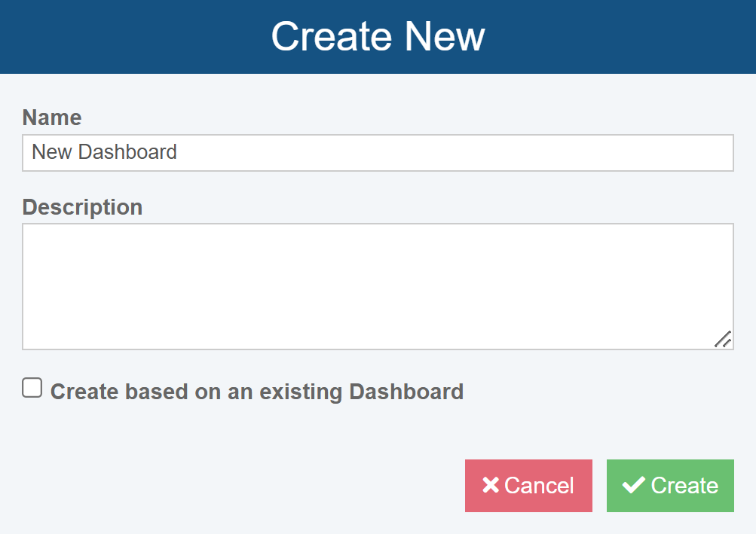
Task: Click the bottom-right corner grip of Description
Action: coord(724,340)
